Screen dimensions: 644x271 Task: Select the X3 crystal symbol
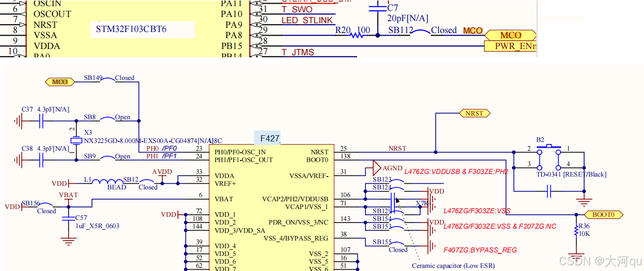76,140
